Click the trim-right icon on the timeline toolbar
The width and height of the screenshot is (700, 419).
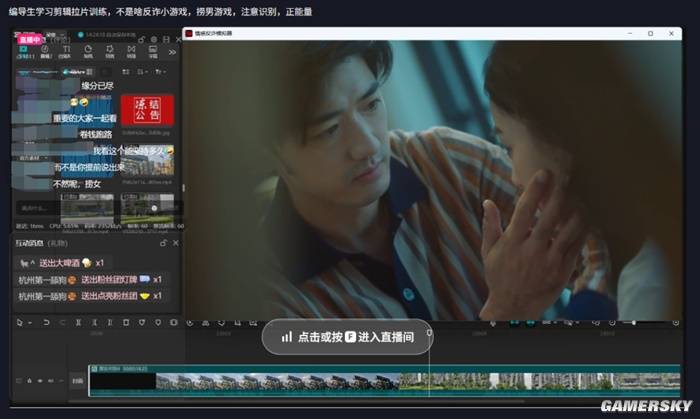[110, 322]
